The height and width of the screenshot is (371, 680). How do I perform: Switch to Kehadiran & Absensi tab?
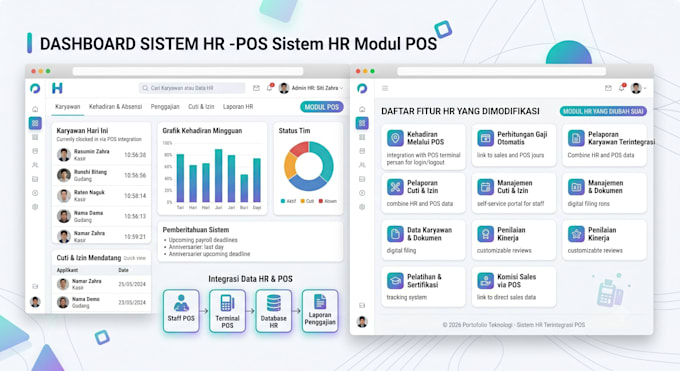pos(115,107)
